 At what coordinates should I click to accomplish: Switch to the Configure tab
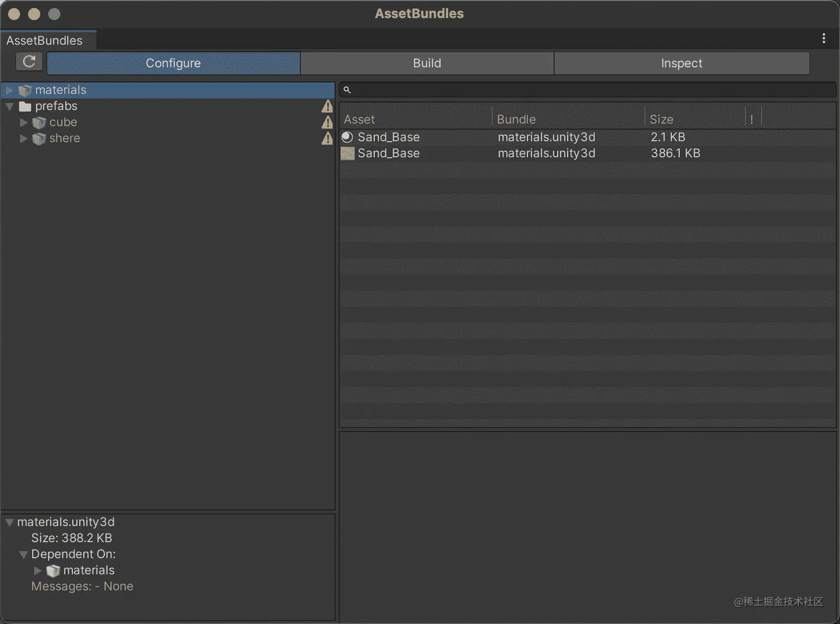[173, 63]
